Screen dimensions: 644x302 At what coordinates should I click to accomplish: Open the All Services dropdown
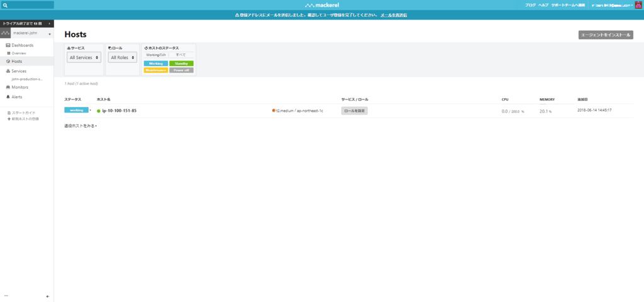(x=84, y=57)
